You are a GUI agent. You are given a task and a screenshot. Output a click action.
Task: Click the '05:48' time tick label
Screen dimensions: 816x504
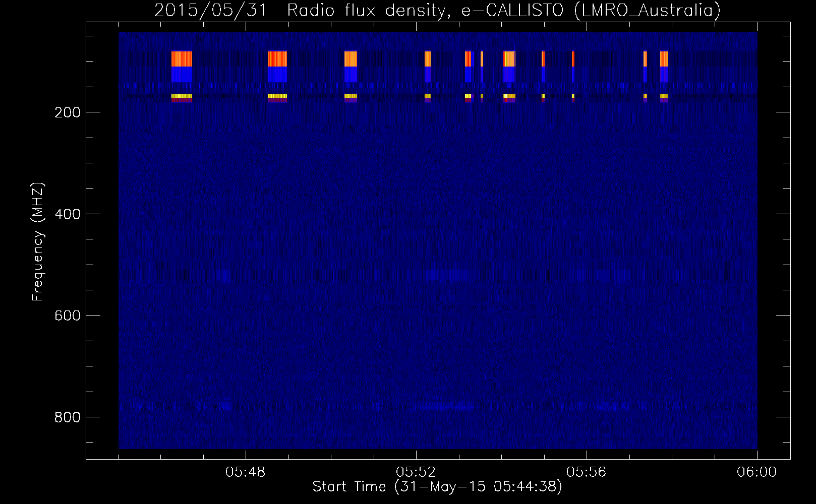click(246, 472)
